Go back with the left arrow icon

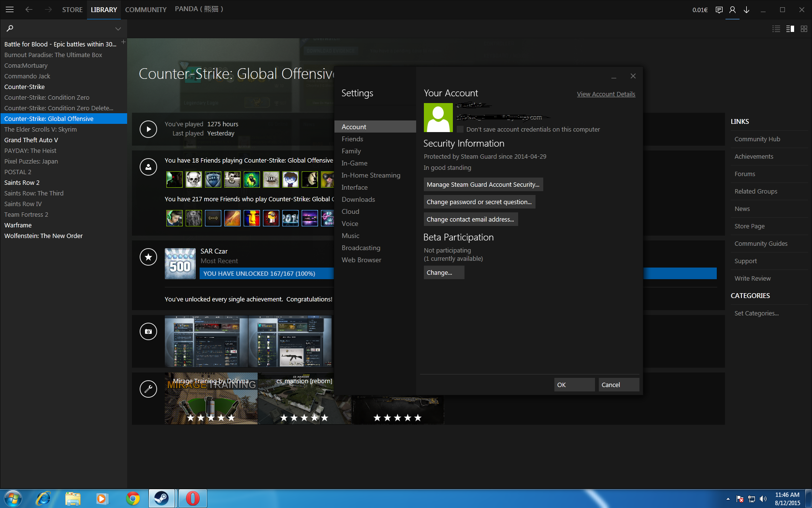pyautogui.click(x=29, y=9)
